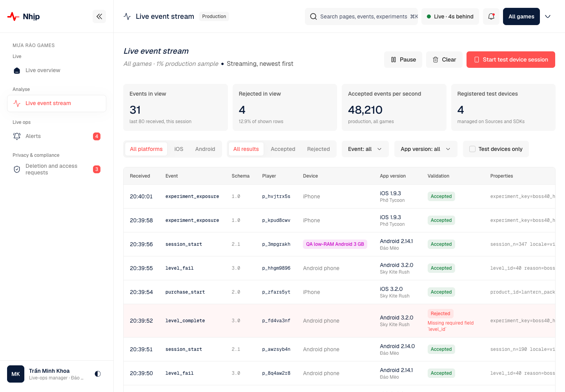
Task: Click the Alerts bell sidebar icon
Action: [x=17, y=136]
